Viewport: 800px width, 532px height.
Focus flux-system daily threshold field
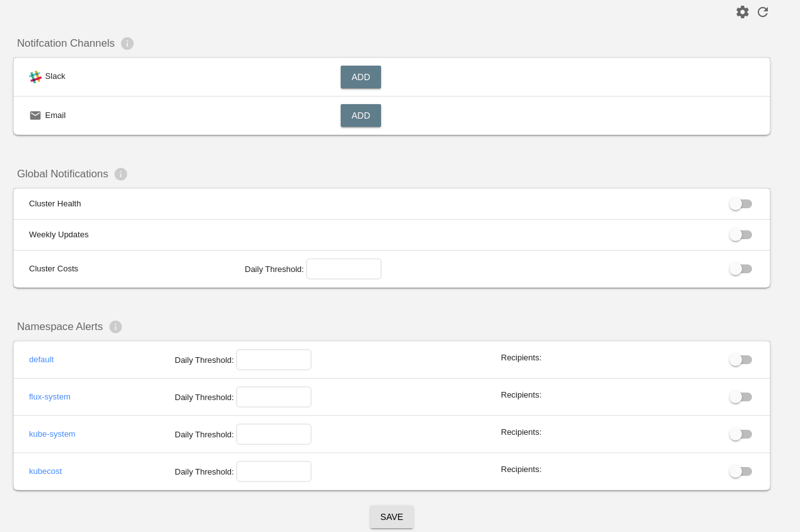(274, 397)
